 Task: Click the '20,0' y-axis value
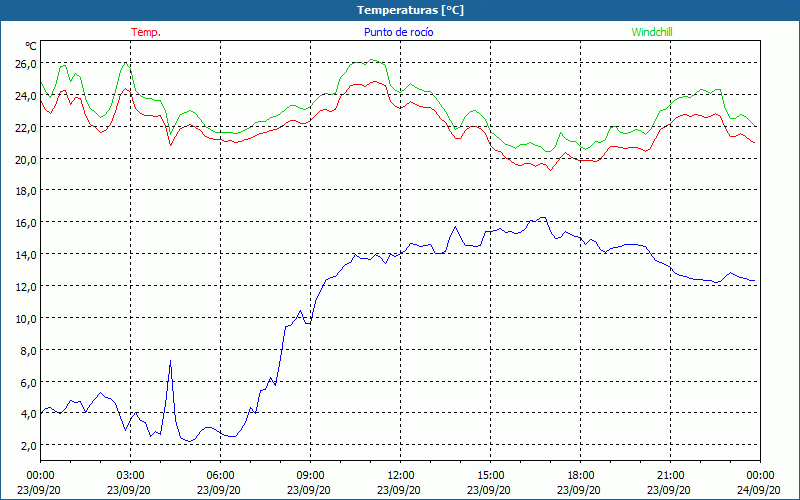click(x=26, y=159)
